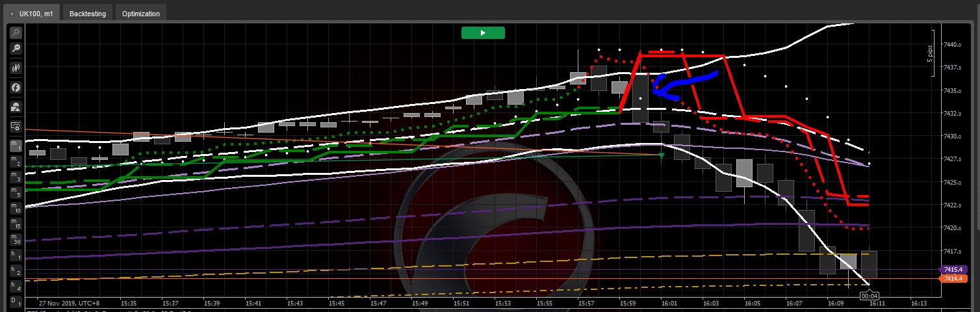980x312 pixels.
Task: Switch to m5 timeframe button
Action: pyautogui.click(x=16, y=192)
